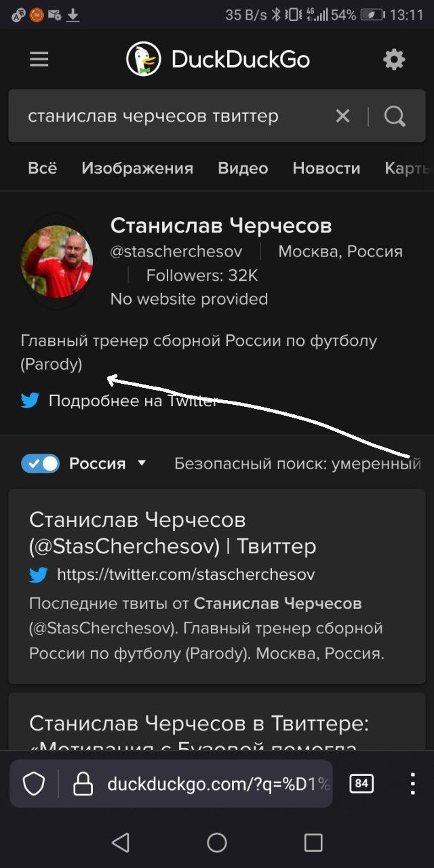The width and height of the screenshot is (434, 868).
Task: Open DuckDuckGo settings gear
Action: (394, 60)
